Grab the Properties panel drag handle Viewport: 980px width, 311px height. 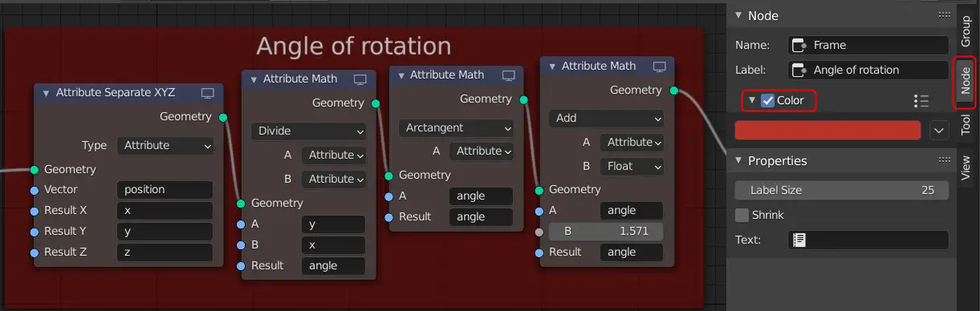[944, 160]
